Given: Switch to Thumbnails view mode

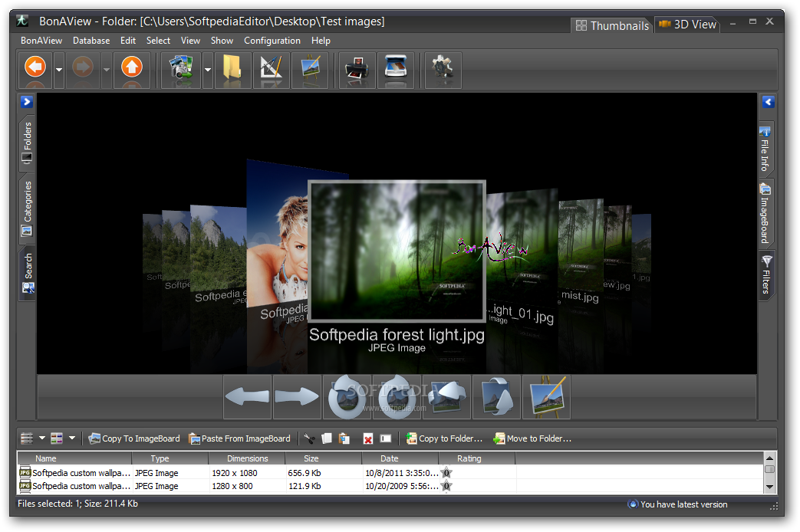Looking at the screenshot, I should (612, 25).
